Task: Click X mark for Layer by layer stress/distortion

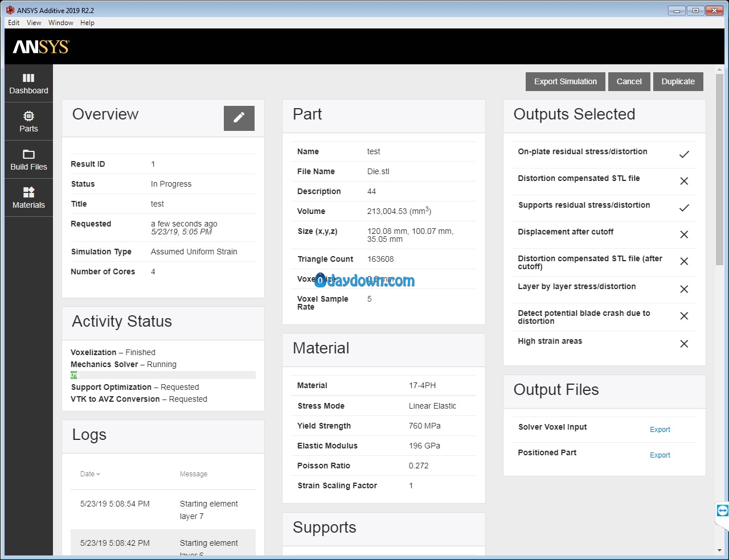Action: (684, 289)
